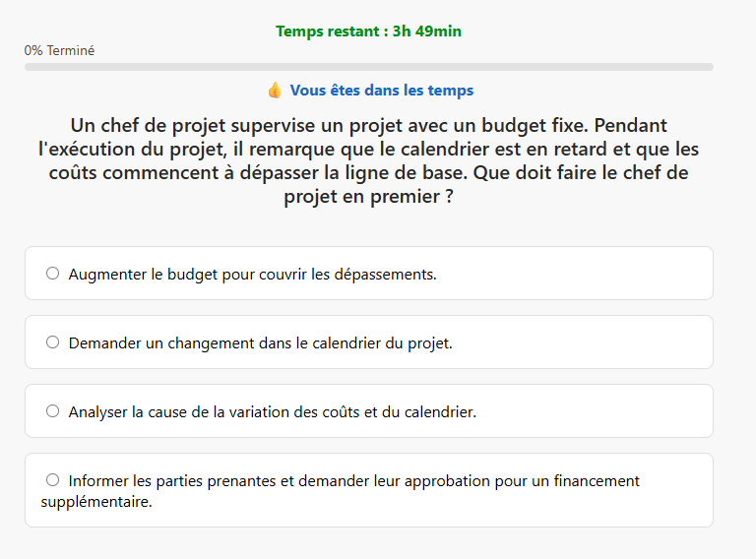Screen dimensions: 756x559
Task: Click empty space inside the second answer card
Action: pos(591,342)
